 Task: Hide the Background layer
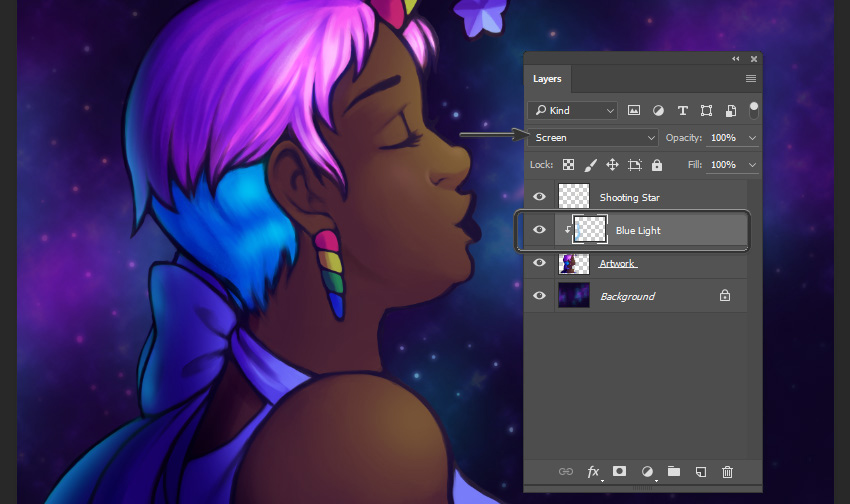(539, 295)
